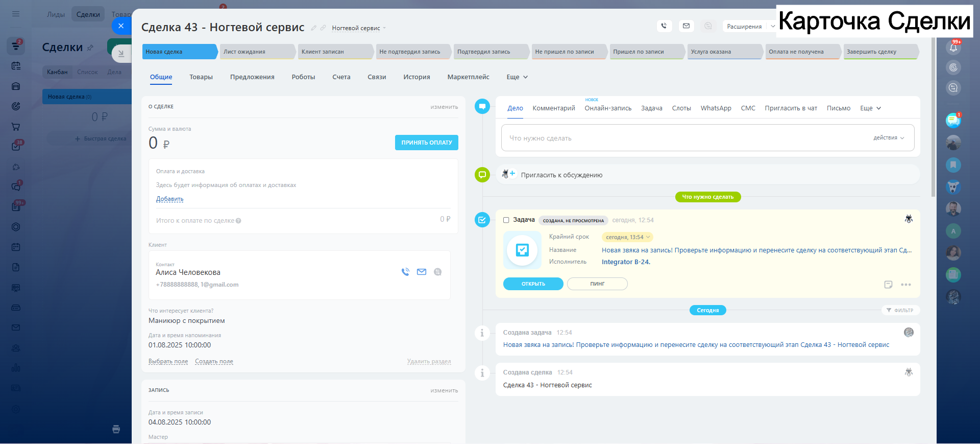Open the shopping cart icon in left sidebar

16,127
